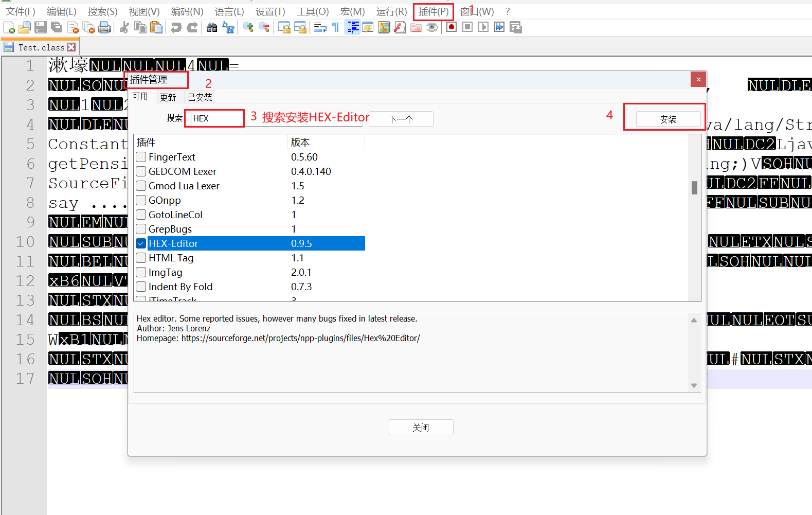Check the Gmod Lua Lexer checkbox
The height and width of the screenshot is (515, 812).
tap(141, 186)
